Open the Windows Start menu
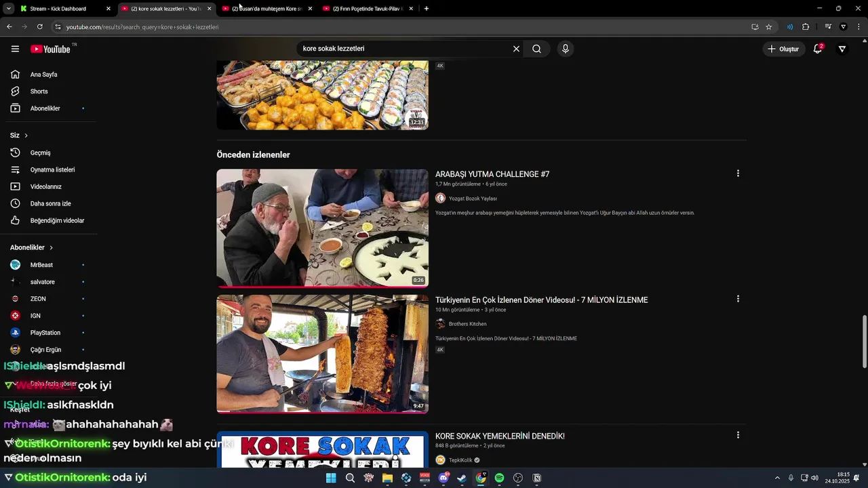 [x=331, y=478]
